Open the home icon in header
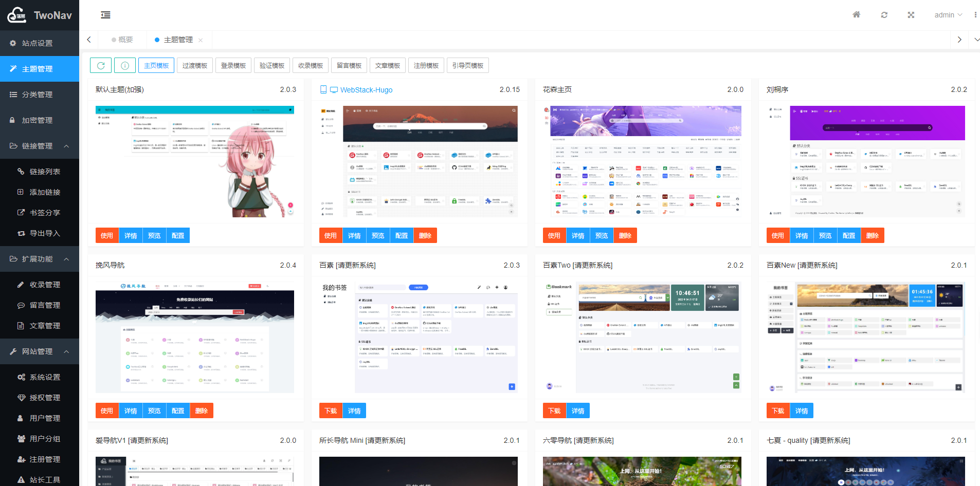 856,15
